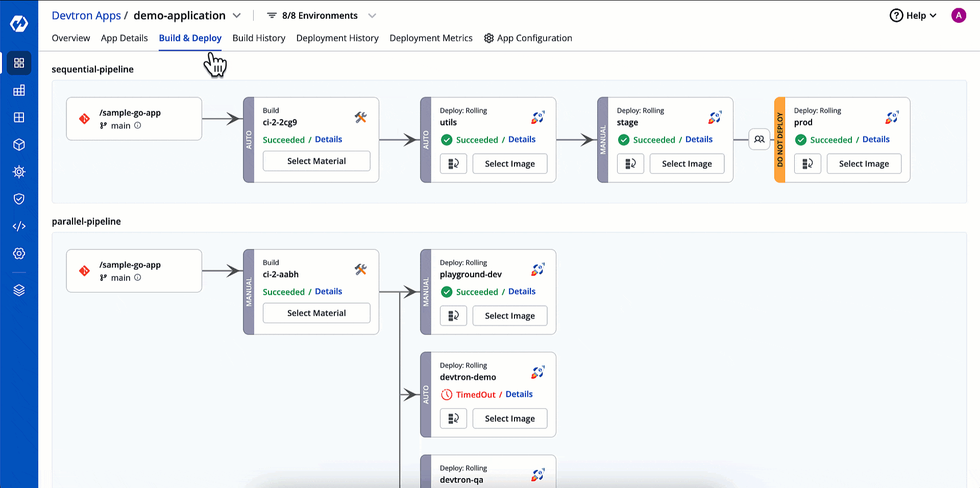Click the rocket icon on the prod deployment card

coord(892,117)
